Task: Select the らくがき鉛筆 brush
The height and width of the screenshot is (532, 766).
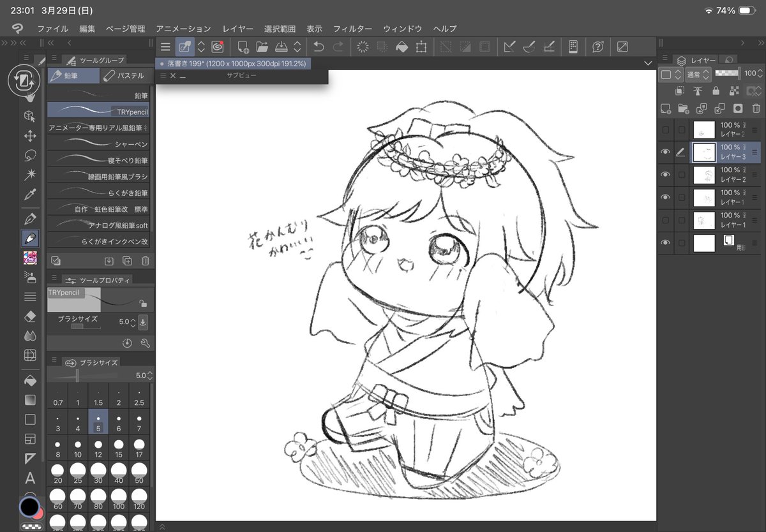Action: 98,193
